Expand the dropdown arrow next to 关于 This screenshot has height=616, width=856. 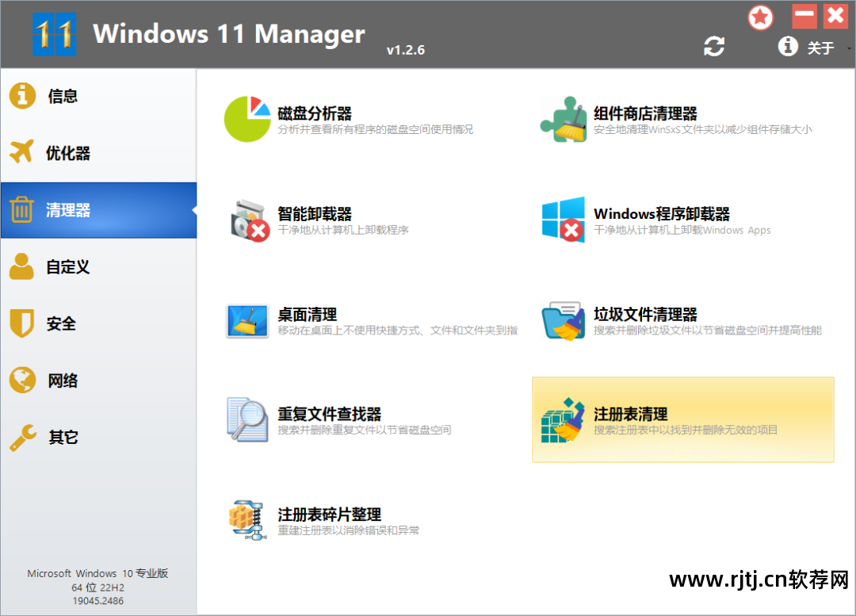(849, 48)
